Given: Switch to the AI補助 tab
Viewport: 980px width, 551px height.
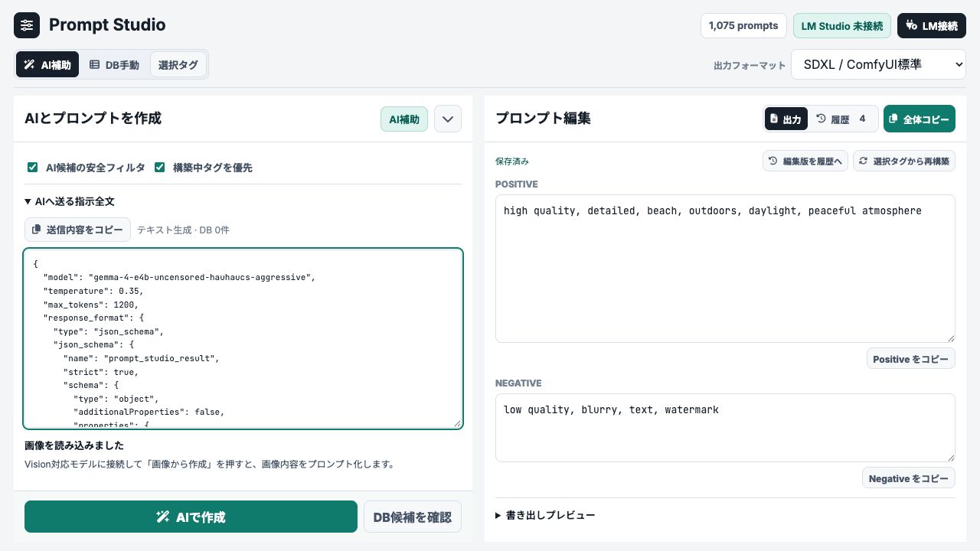Looking at the screenshot, I should [47, 65].
